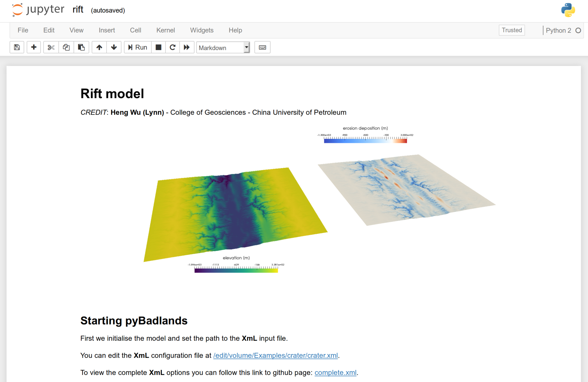
Task: Click the Trusted notebook indicator
Action: tap(512, 30)
